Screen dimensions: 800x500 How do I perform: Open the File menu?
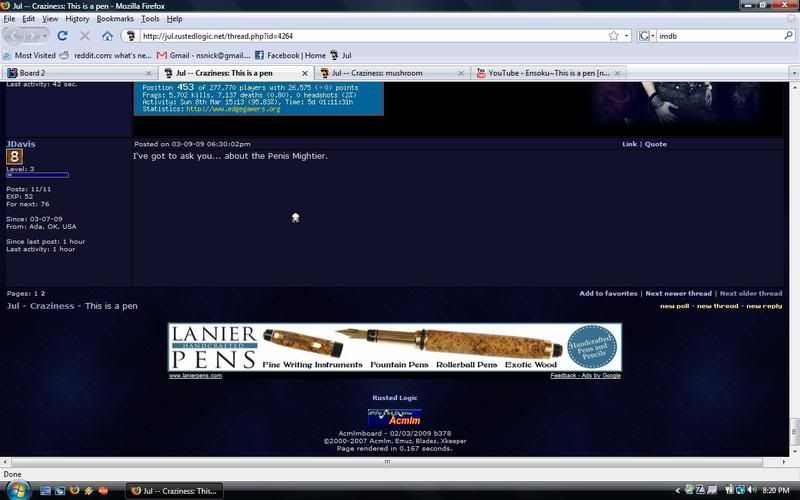coord(9,19)
